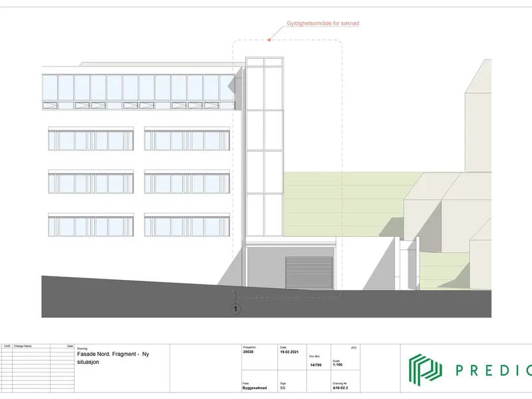
Task: Click the 'Date' header in revision table
Action: pos(70,346)
